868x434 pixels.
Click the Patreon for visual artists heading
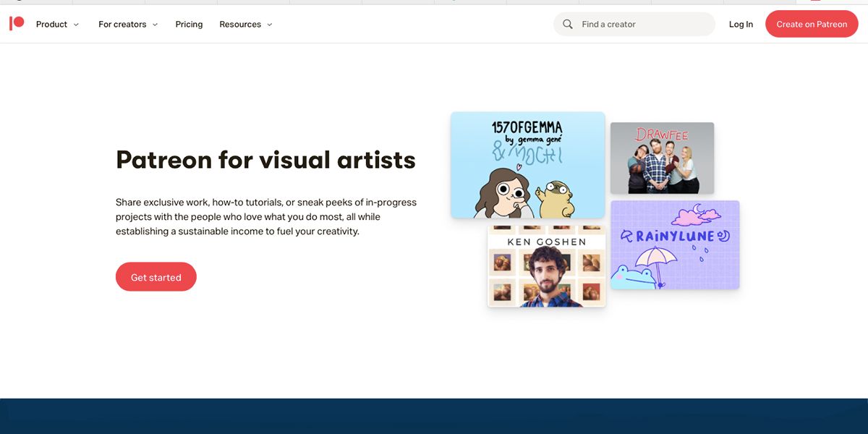coord(265,159)
